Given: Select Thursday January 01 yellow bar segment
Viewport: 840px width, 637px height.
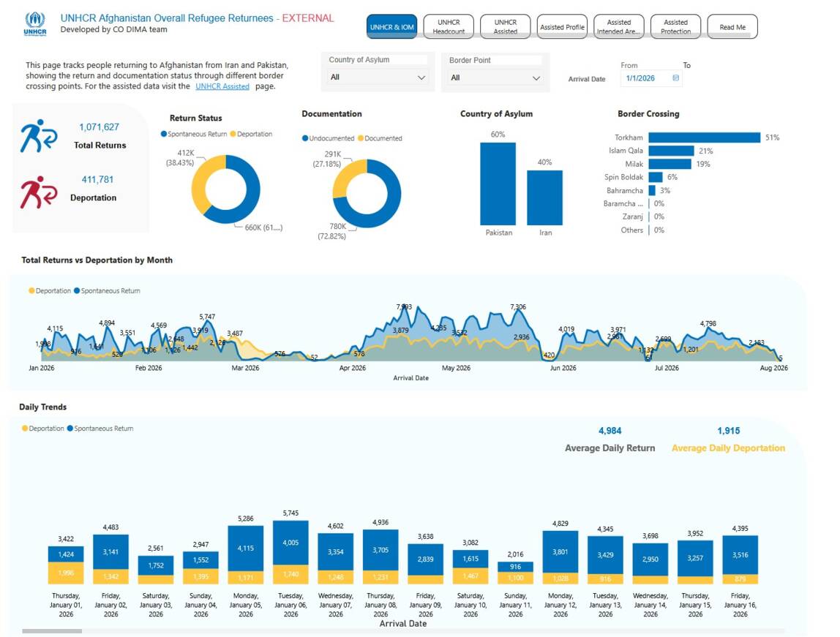Looking at the screenshot, I should click(66, 573).
